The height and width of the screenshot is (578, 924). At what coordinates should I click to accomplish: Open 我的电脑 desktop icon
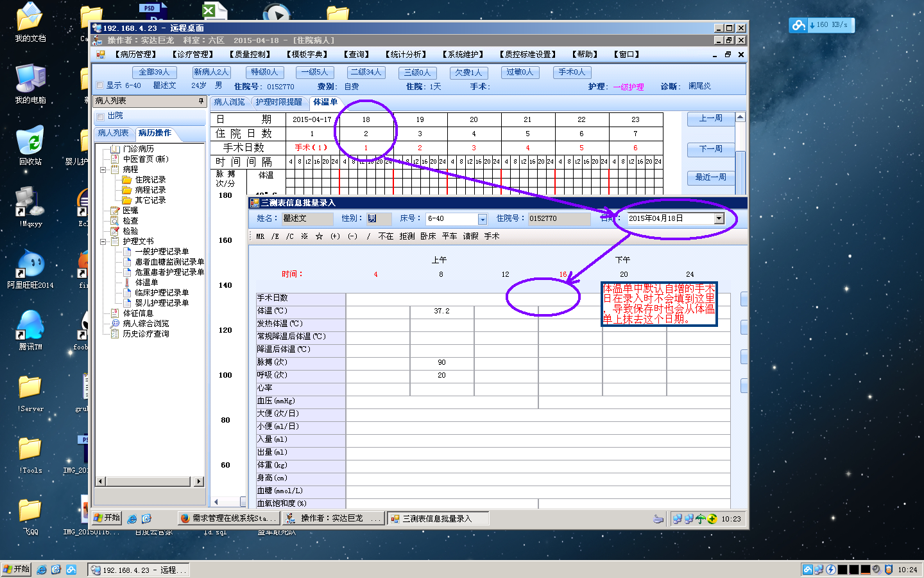30,83
